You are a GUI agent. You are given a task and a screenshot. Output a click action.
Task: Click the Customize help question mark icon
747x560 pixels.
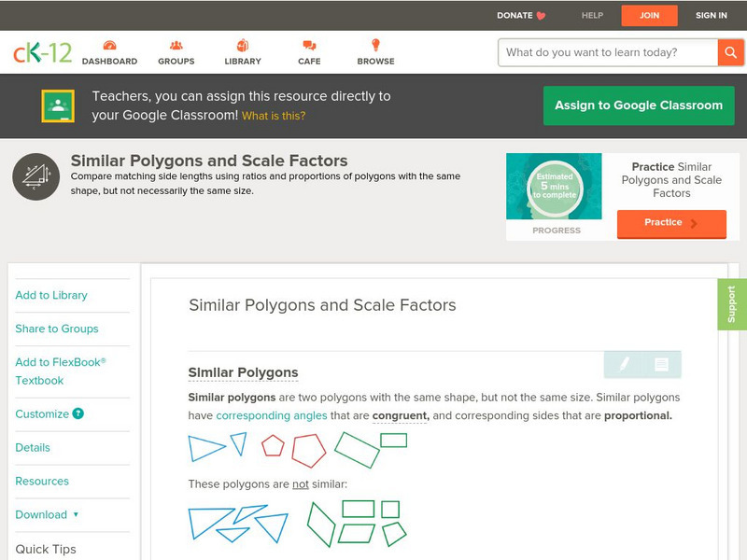click(78, 413)
